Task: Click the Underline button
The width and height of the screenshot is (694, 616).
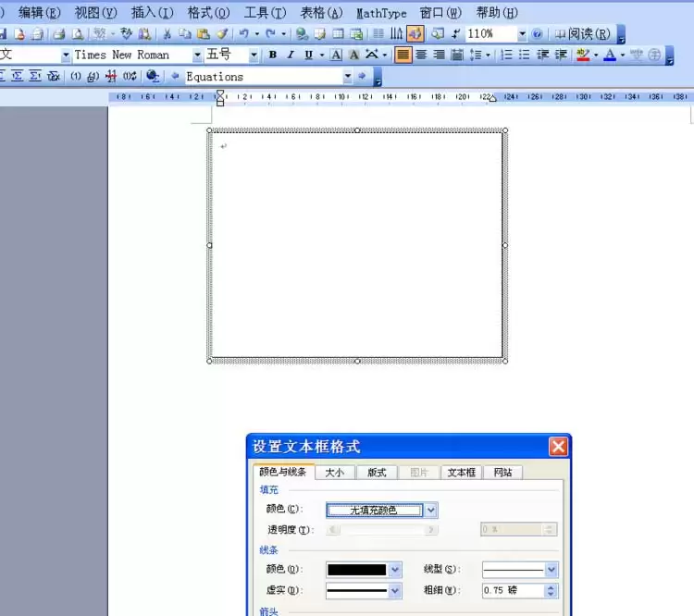Action: click(x=308, y=55)
